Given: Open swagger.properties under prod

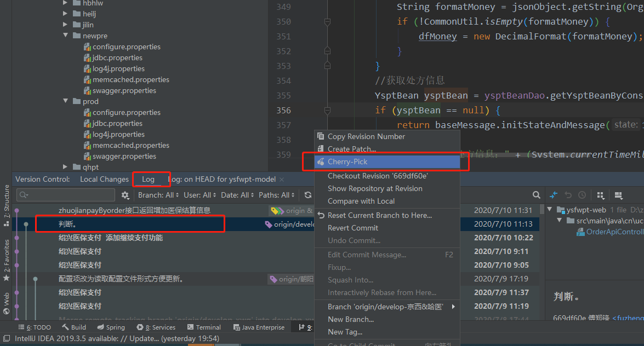Looking at the screenshot, I should (x=124, y=157).
